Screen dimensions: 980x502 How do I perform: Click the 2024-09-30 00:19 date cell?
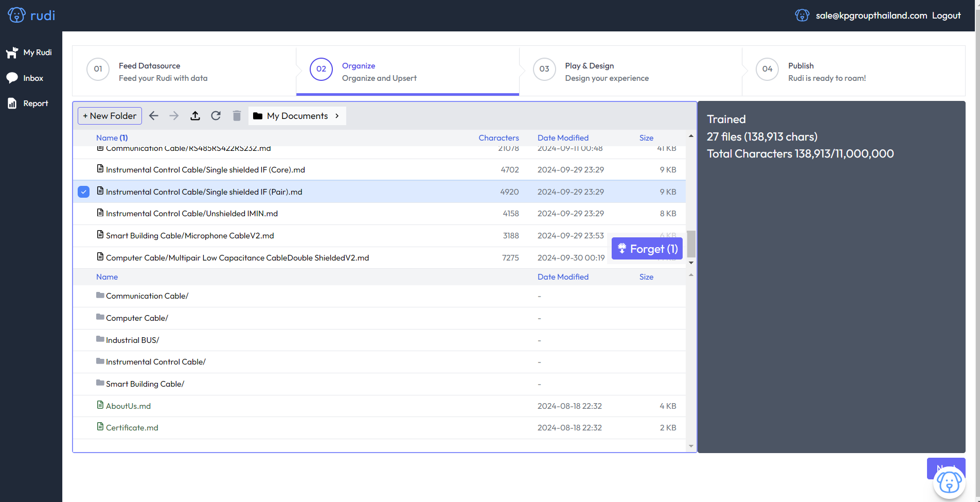pyautogui.click(x=571, y=258)
